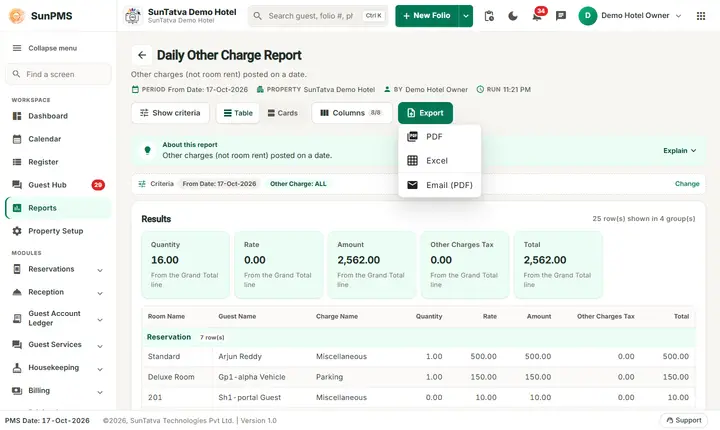Click the lightbulb About this report icon
Viewport: 720px width, 430px height.
click(x=147, y=150)
